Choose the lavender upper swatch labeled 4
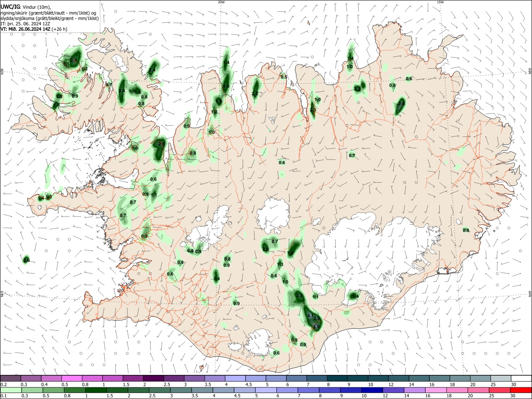This screenshot has height=399, width=532. (x=235, y=378)
